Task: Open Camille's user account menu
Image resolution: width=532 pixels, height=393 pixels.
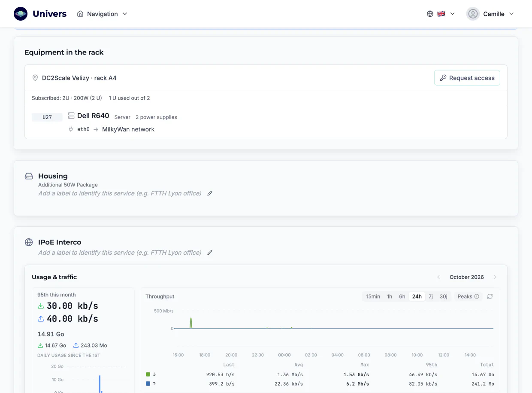Action: point(490,14)
